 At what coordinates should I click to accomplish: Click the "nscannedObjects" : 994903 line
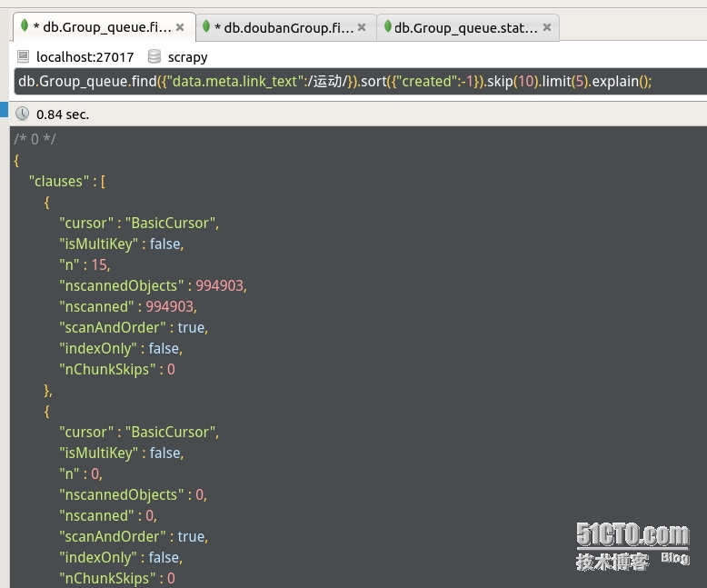pos(154,286)
